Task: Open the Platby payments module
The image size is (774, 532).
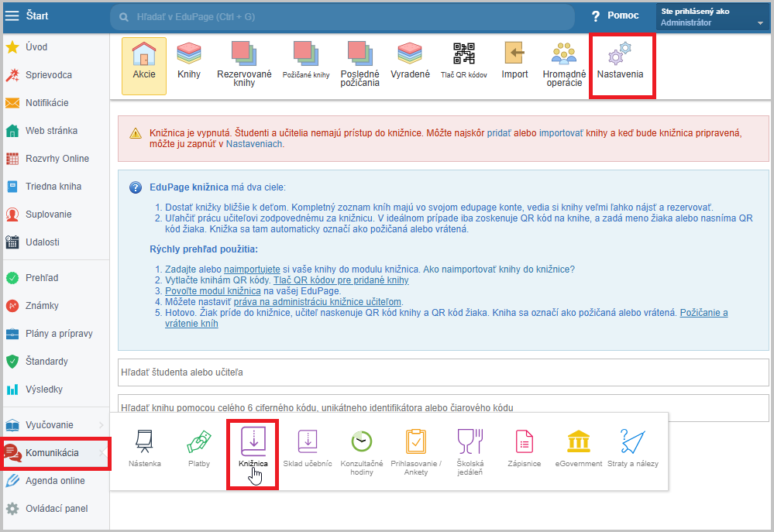Action: [199, 448]
